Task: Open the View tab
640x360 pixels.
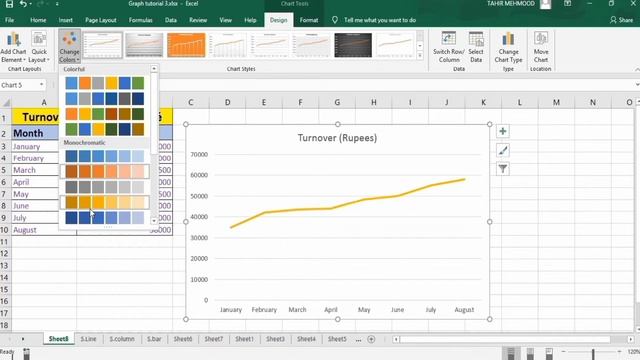Action: 225,20
